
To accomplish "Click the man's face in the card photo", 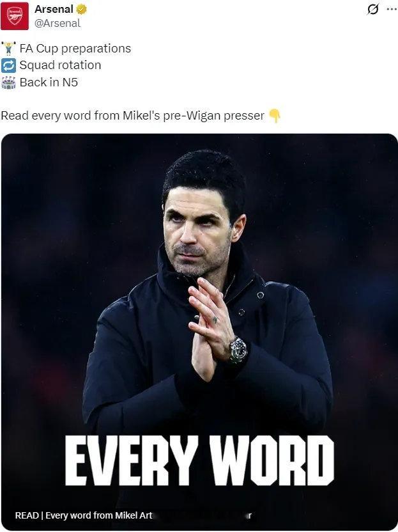I will click(x=197, y=231).
